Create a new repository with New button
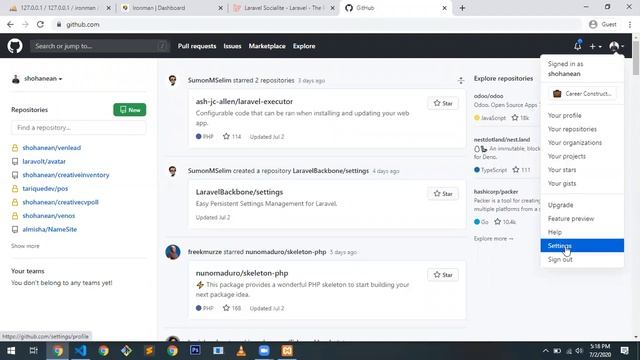Image resolution: width=640 pixels, height=360 pixels. [x=129, y=109]
